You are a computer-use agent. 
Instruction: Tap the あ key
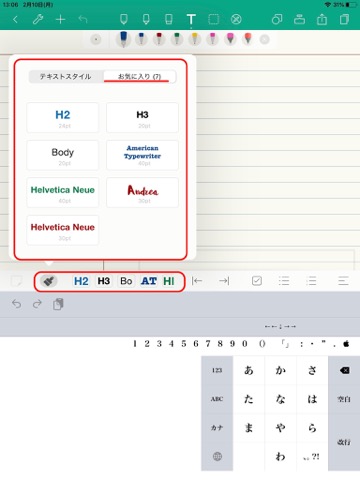[x=249, y=370]
